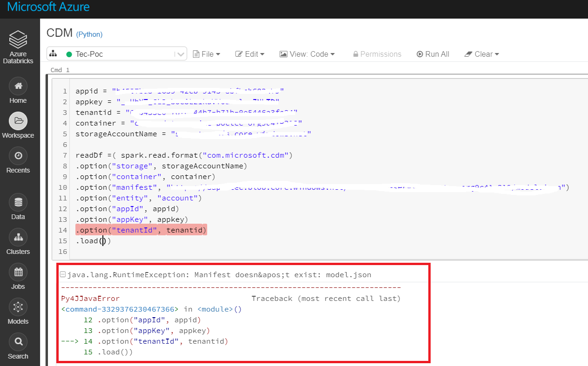Collapse the error output block
588x366 pixels.
(x=62, y=274)
